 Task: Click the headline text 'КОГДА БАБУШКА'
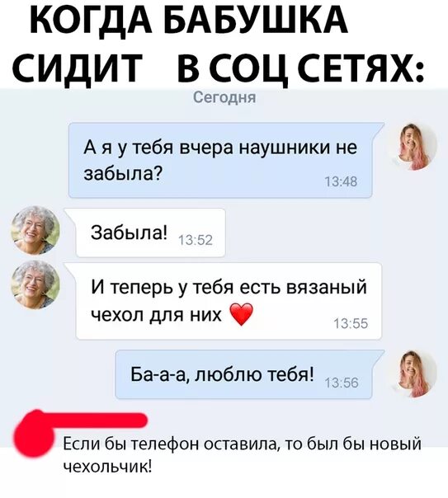coord(189,20)
